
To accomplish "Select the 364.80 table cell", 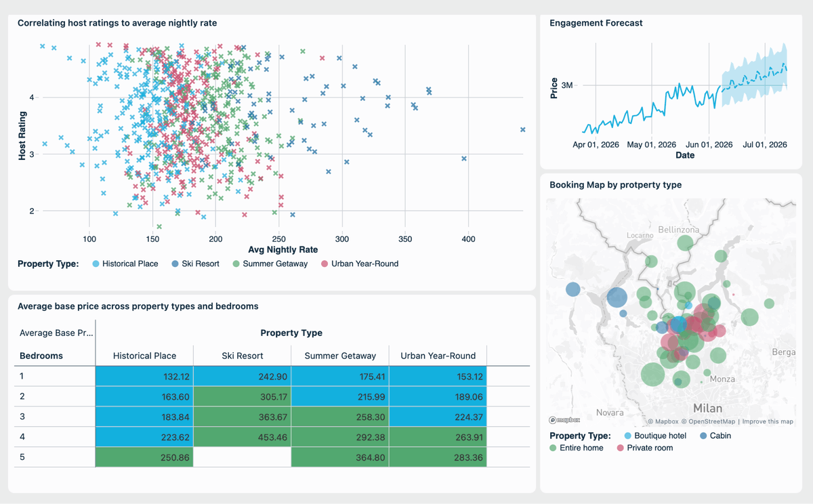I will click(x=340, y=457).
